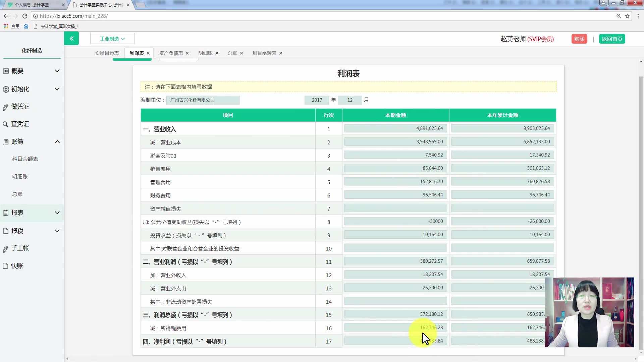Open the 工业制造 dropdown
644x362 pixels.
pos(112,38)
